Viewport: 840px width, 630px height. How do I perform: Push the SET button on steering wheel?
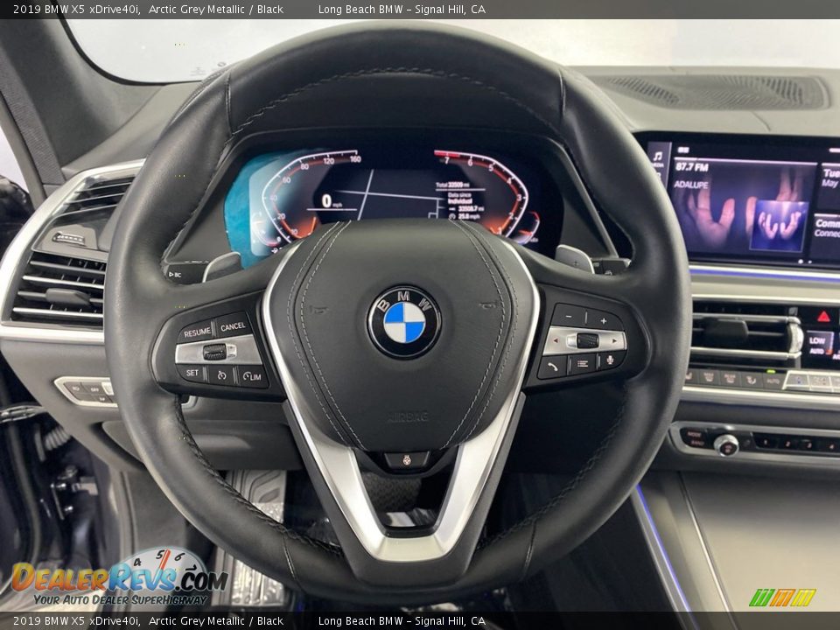192,373
